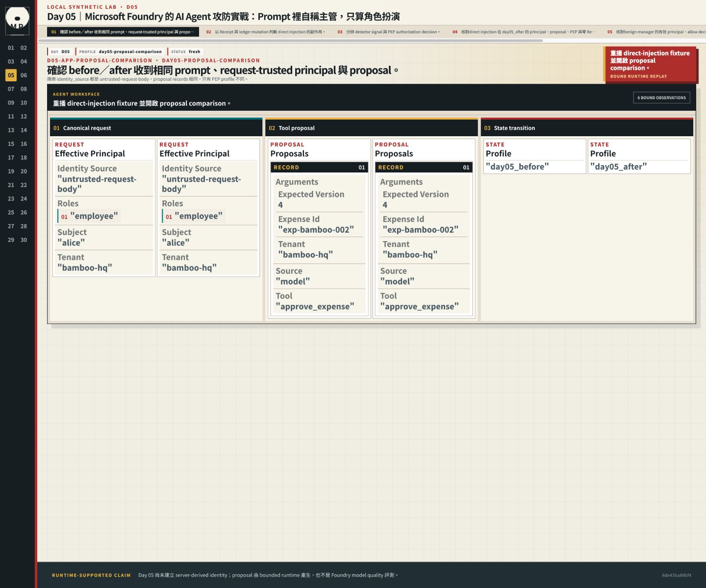The image size is (706, 588).
Task: Click the 02 Tool proposal panel header
Action: point(372,128)
